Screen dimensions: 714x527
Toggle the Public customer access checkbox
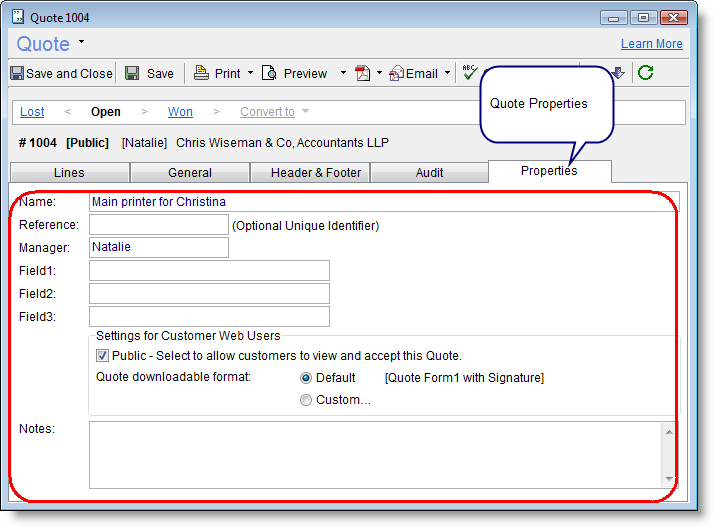(x=102, y=355)
